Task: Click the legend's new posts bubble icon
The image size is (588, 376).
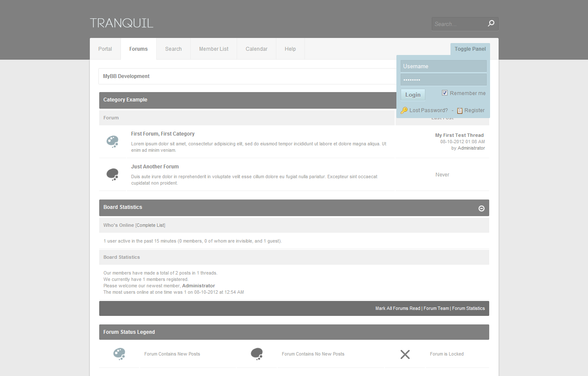Action: tap(119, 354)
